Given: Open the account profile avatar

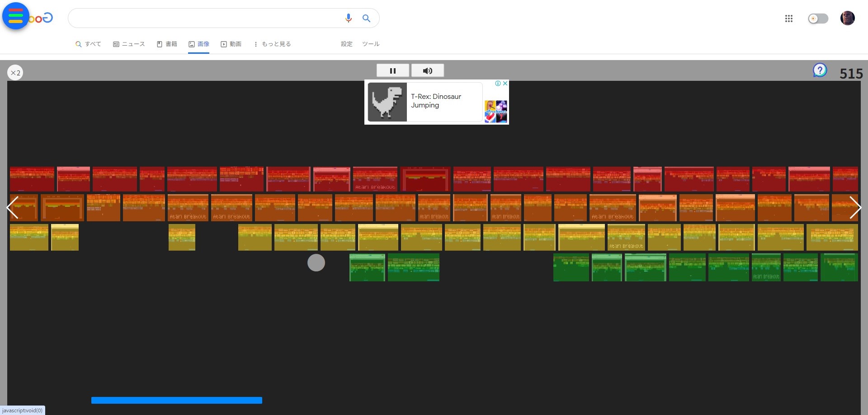Looking at the screenshot, I should click(848, 18).
